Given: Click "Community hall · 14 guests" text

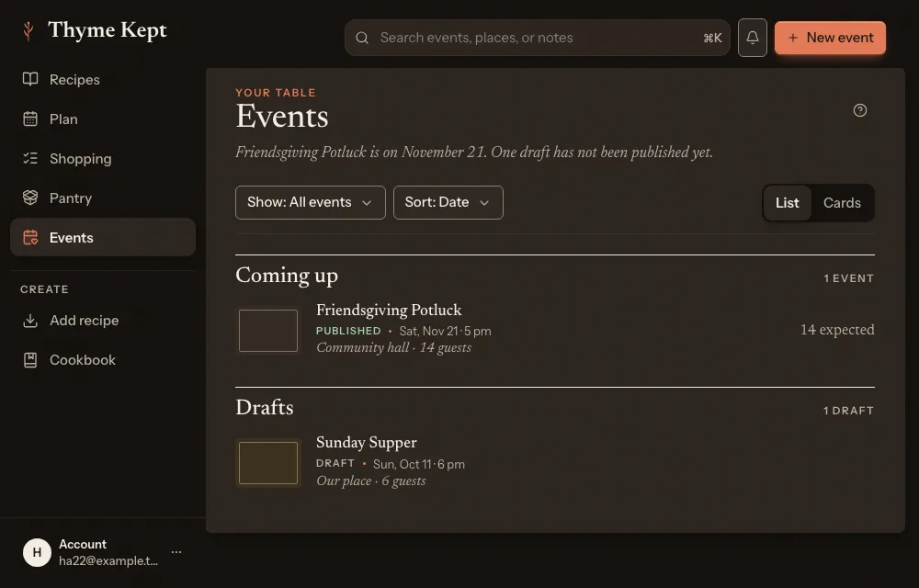Looking at the screenshot, I should point(393,347).
